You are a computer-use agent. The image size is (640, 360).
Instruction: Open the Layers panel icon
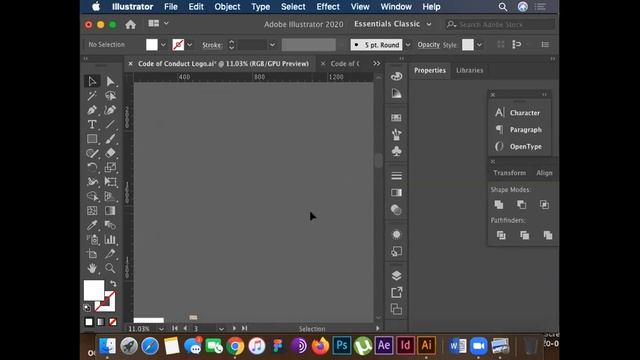[x=396, y=276]
